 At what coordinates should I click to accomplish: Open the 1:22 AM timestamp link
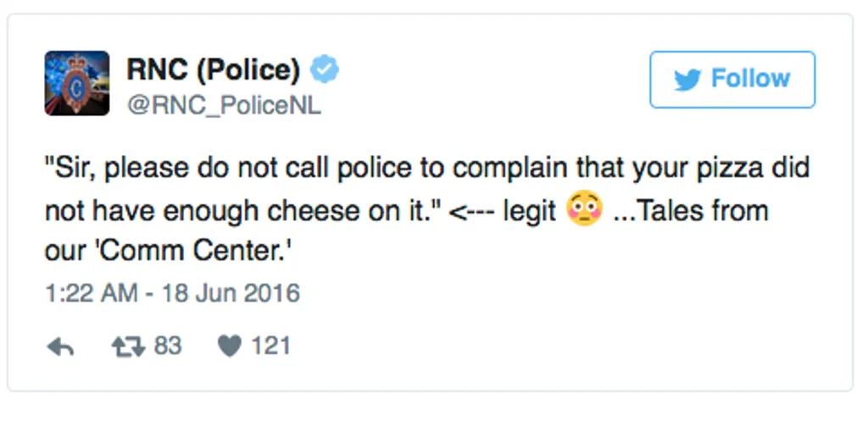click(x=92, y=293)
